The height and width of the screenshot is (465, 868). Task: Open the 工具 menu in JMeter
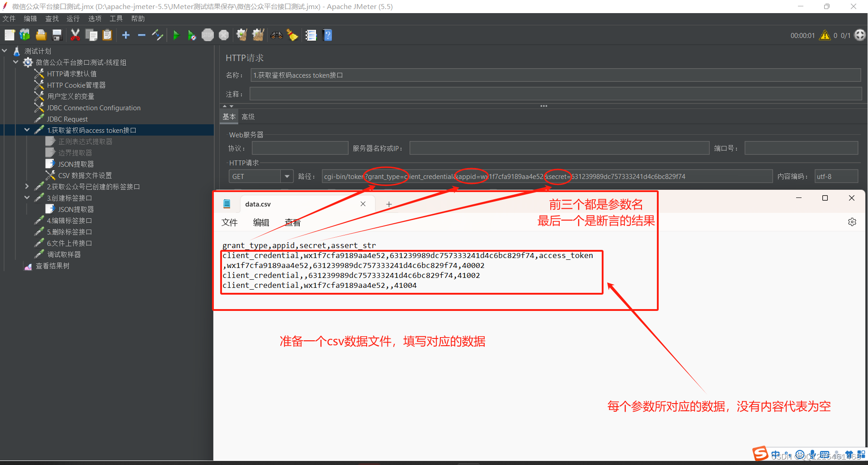pos(116,19)
